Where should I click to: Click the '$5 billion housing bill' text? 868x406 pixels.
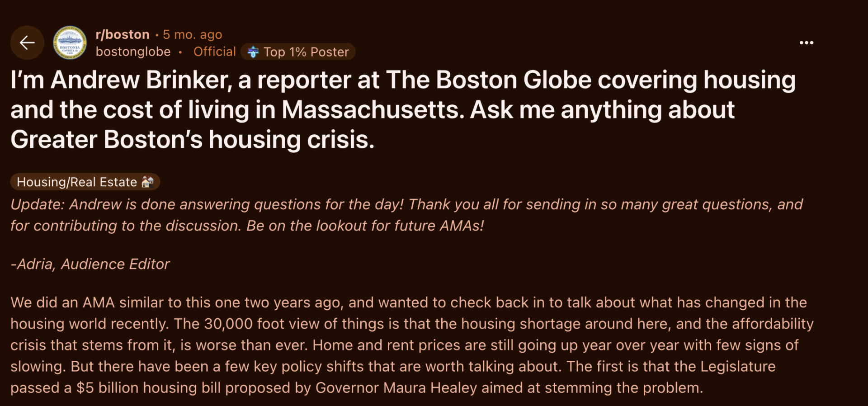coord(149,387)
